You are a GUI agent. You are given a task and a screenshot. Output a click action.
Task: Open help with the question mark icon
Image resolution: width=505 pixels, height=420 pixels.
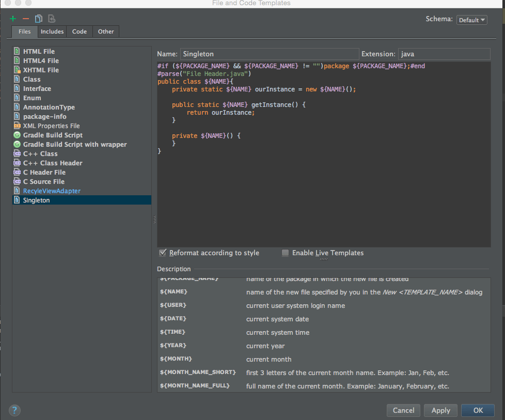[x=14, y=410]
